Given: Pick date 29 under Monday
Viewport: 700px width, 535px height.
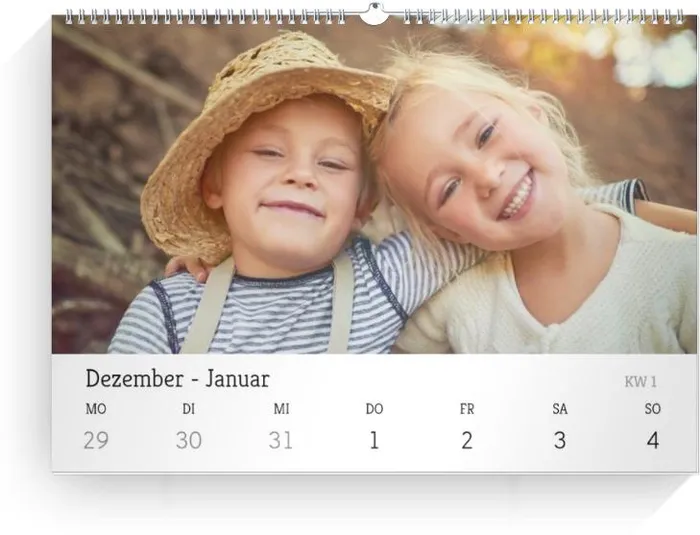Looking at the screenshot, I should click(96, 440).
